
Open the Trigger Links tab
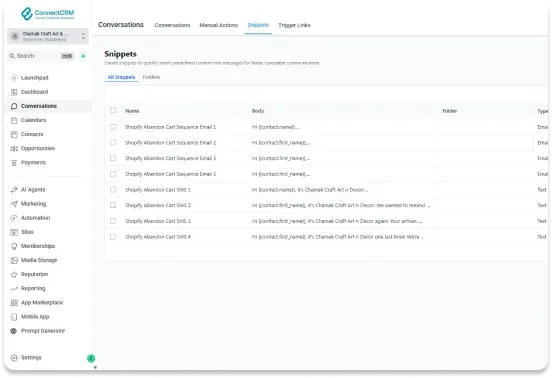click(294, 25)
